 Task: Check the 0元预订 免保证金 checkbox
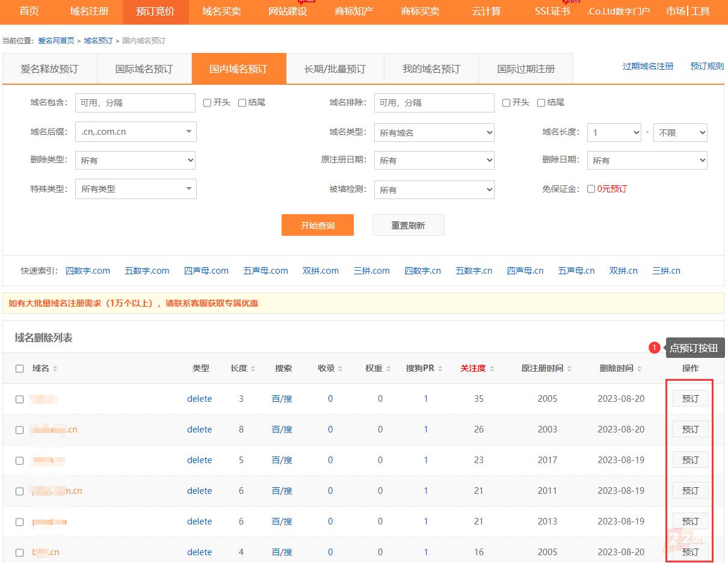tap(591, 189)
